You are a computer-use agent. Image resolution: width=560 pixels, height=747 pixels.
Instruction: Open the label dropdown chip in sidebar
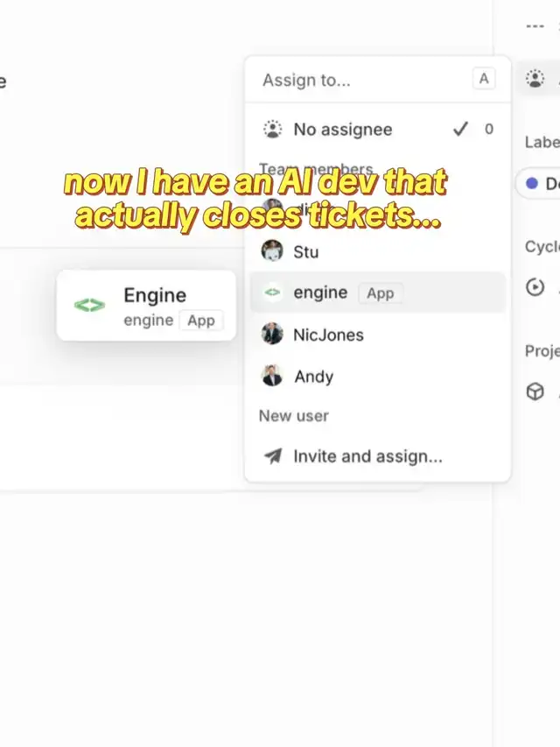[544, 184]
